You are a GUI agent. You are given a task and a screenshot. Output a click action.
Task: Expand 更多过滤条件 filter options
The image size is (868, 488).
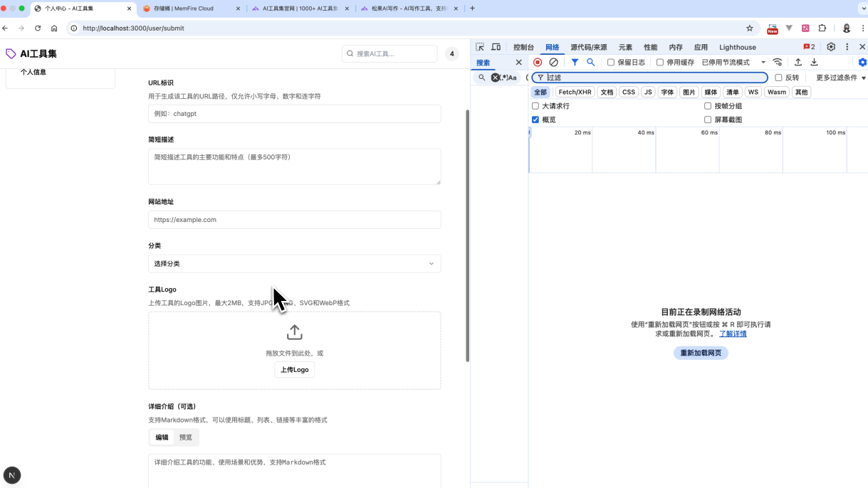[x=840, y=78]
